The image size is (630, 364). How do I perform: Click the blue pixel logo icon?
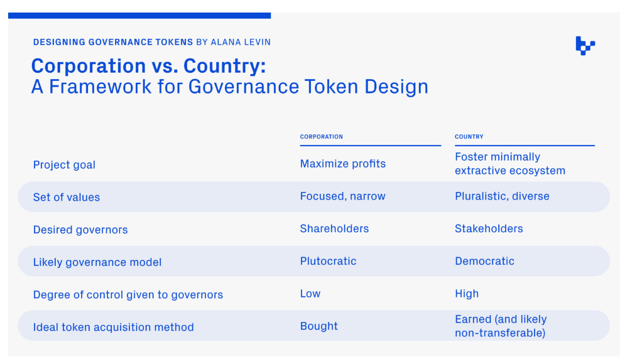pyautogui.click(x=585, y=45)
